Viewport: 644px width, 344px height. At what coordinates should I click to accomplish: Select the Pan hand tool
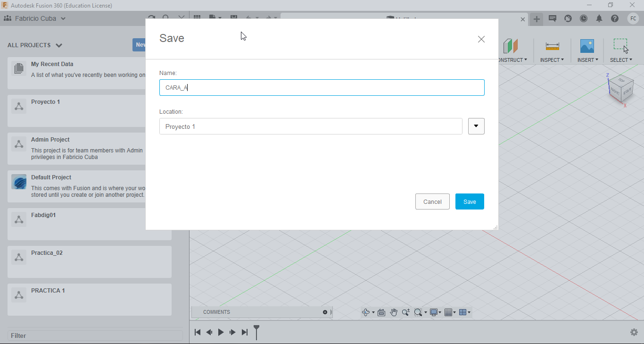tap(394, 312)
